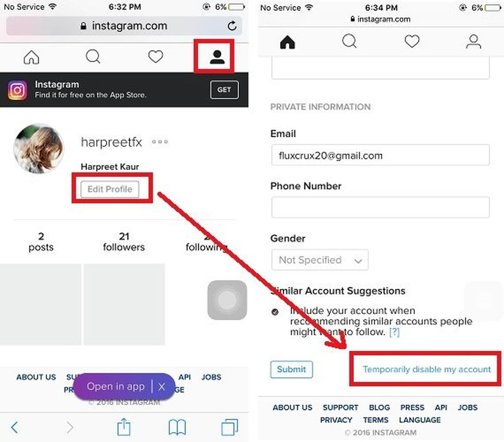Open the Safari bookmarks book icon
This screenshot has width=504, height=442.
click(x=177, y=427)
